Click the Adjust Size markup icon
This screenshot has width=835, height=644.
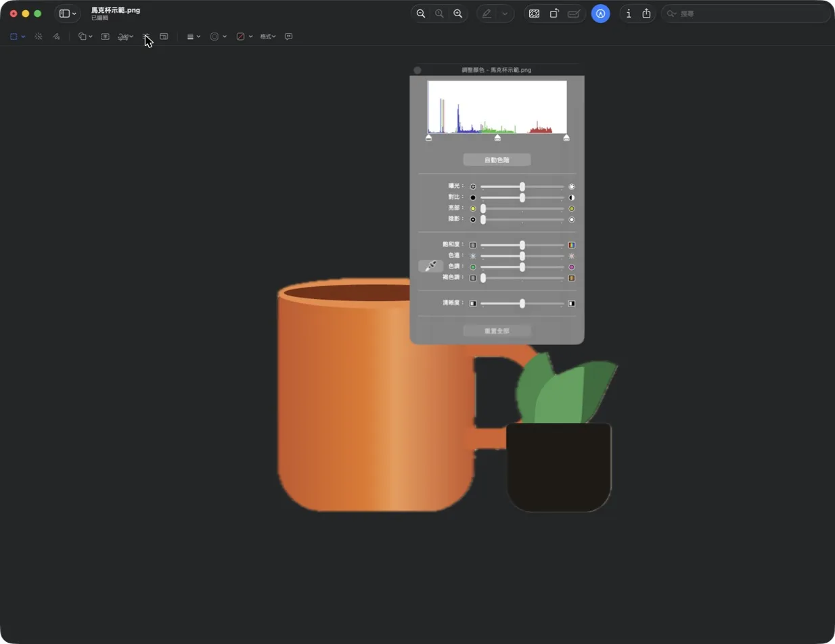(164, 37)
